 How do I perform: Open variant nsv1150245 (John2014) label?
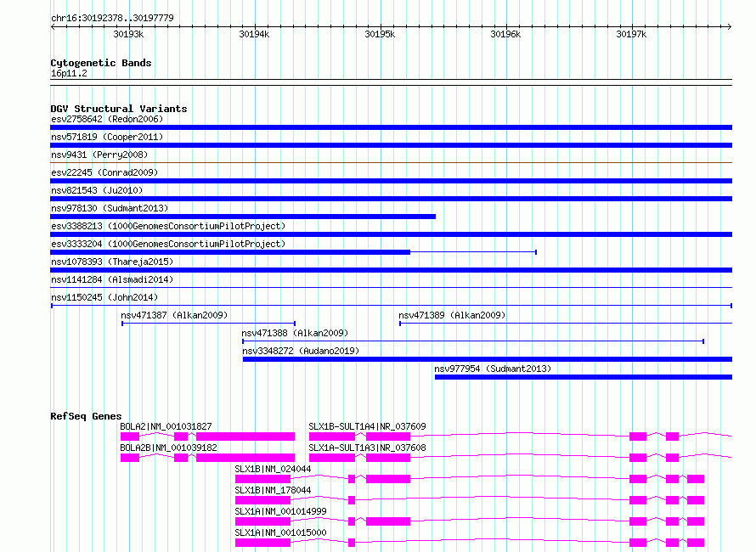tap(104, 297)
